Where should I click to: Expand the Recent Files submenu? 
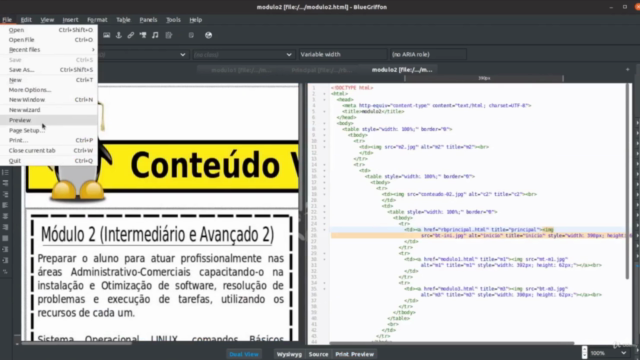tap(49, 49)
